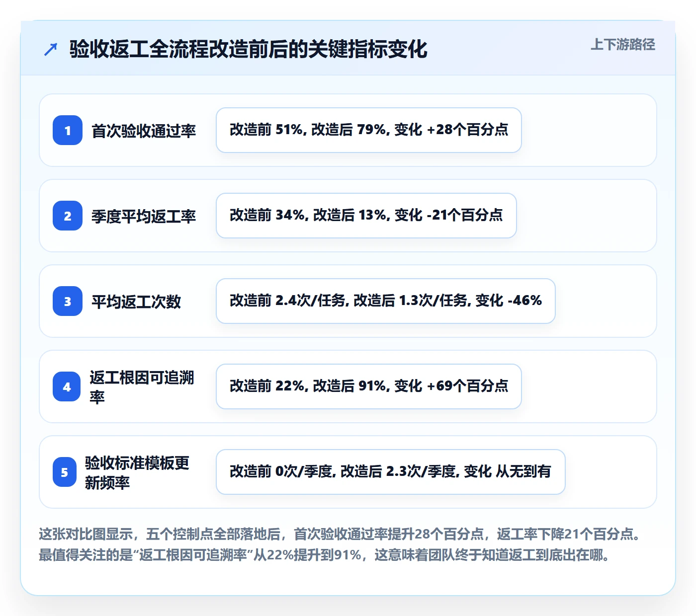Image resolution: width=696 pixels, height=616 pixels.
Task: Click the value pill showing 改造前 34%, 改造后 13%
Action: coord(366,216)
